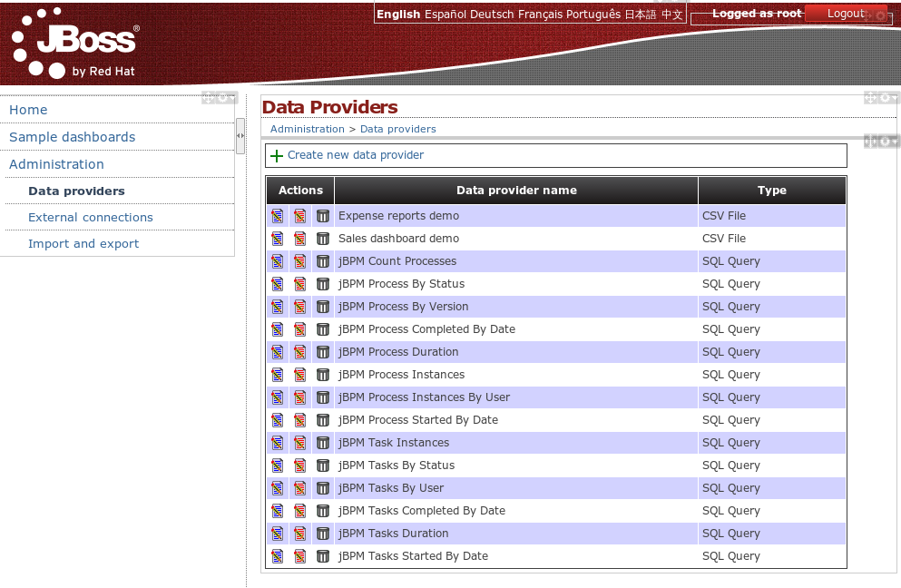Delete the jBPM Count Processes provider

323,261
